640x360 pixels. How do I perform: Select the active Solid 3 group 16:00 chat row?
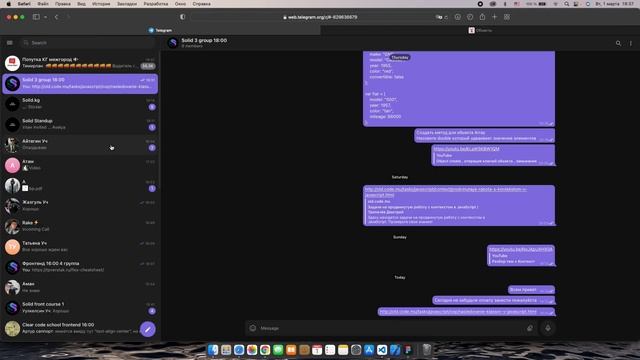tap(80, 83)
